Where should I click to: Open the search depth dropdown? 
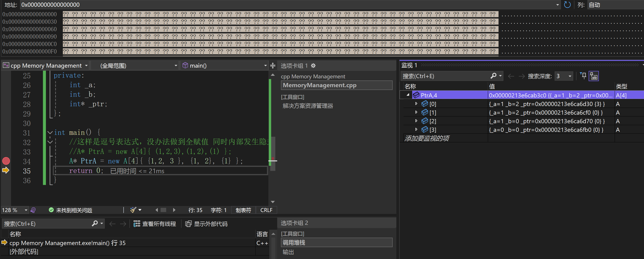pos(570,76)
